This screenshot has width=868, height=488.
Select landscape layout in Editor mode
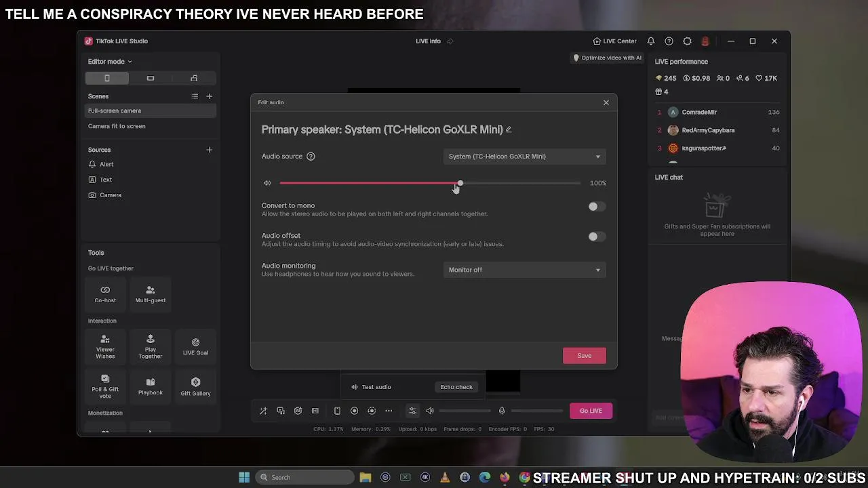[151, 78]
